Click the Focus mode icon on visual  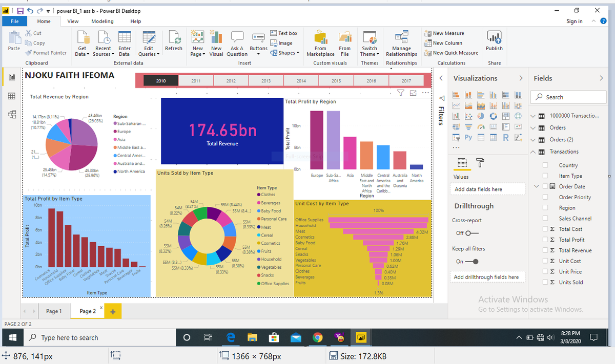(413, 93)
